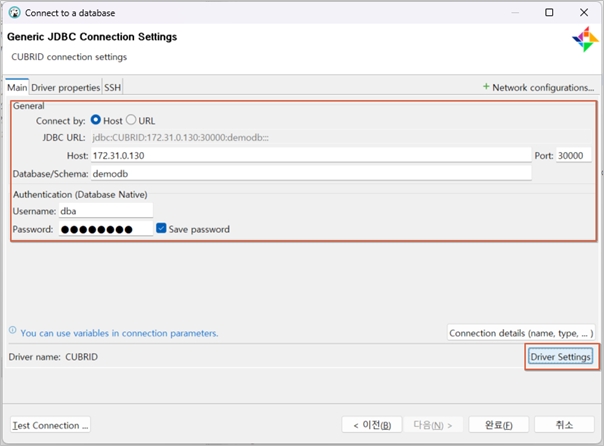The image size is (604, 446).
Task: Open the SSH tab
Action: click(112, 88)
